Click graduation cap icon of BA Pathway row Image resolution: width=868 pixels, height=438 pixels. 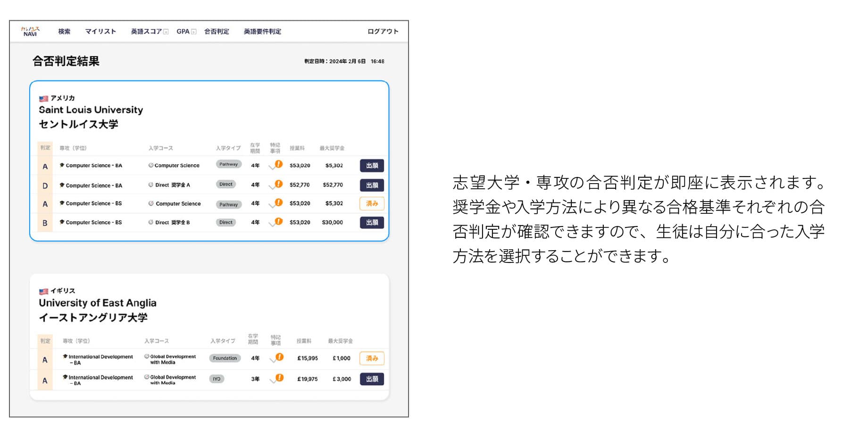pyautogui.click(x=62, y=165)
